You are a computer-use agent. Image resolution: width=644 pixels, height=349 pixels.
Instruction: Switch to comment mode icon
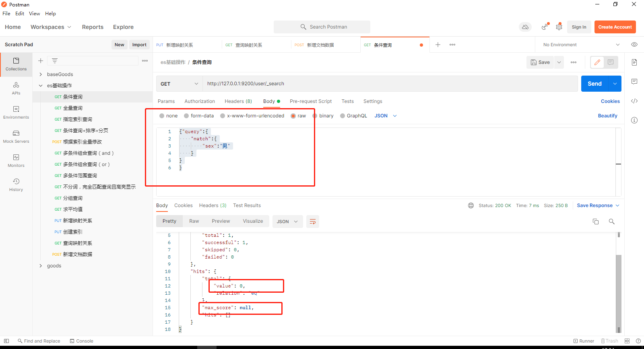coord(611,62)
